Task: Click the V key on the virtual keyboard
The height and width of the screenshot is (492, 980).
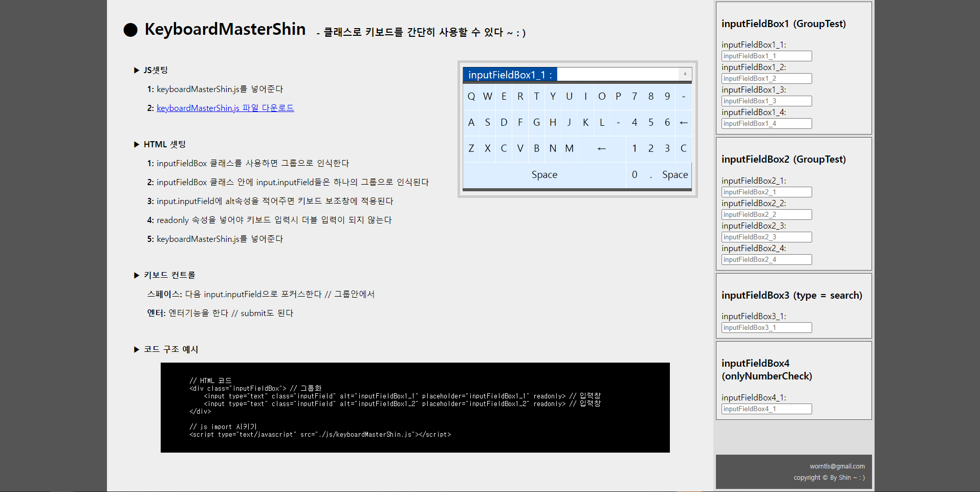Action: 520,148
